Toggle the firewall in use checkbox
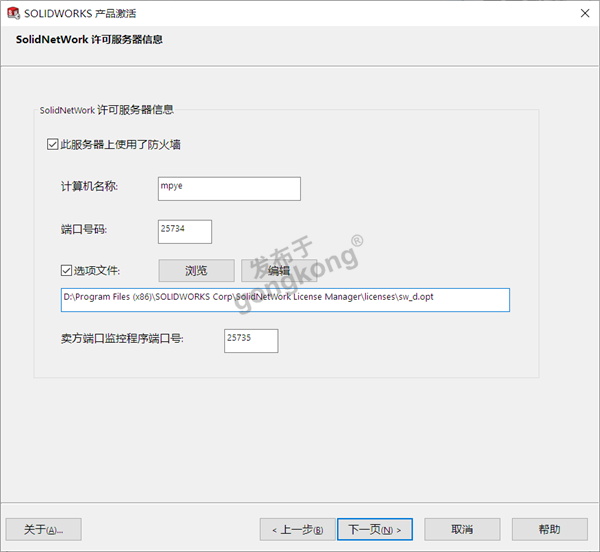 [x=52, y=145]
